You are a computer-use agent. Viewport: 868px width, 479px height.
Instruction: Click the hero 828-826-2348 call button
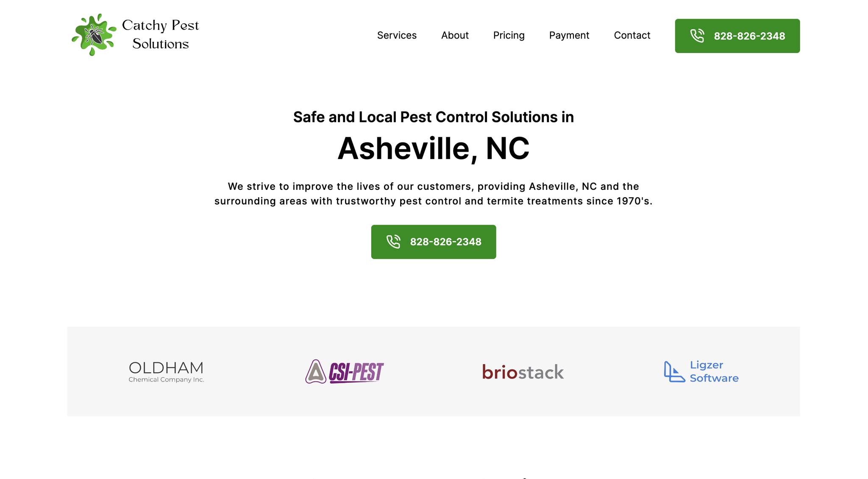(434, 242)
